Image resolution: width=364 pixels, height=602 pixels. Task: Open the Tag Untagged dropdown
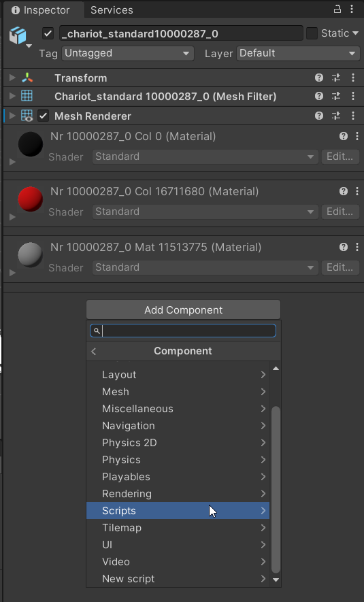click(x=128, y=53)
